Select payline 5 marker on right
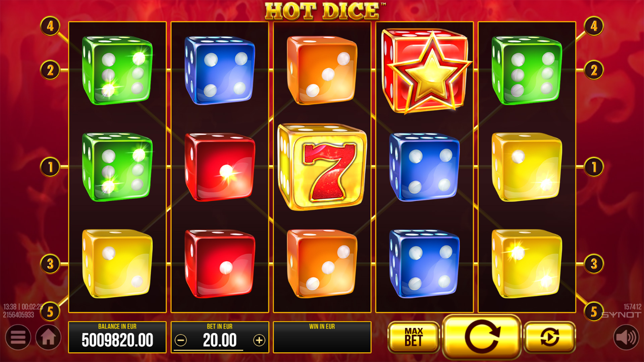Viewport: 644px width, 362px height. click(x=594, y=312)
